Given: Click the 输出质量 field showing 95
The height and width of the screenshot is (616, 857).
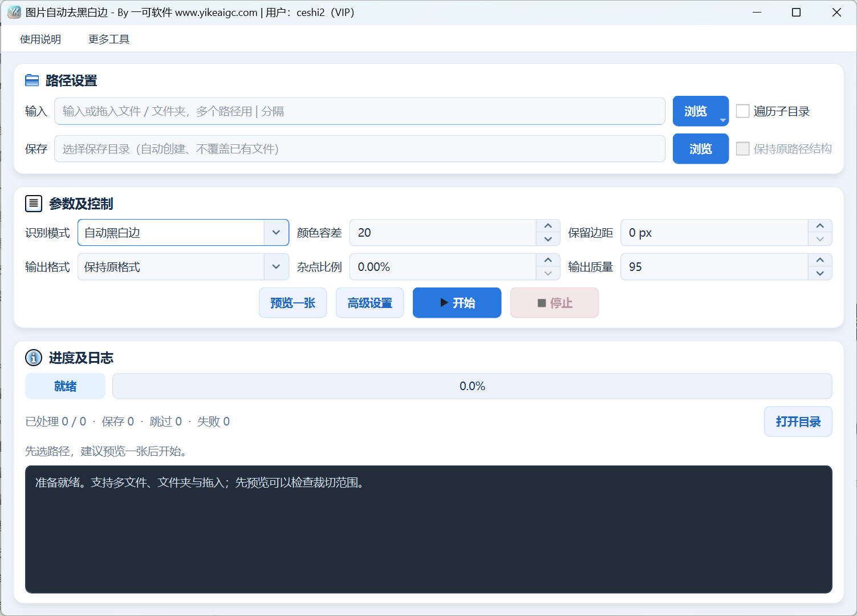Looking at the screenshot, I should click(714, 267).
